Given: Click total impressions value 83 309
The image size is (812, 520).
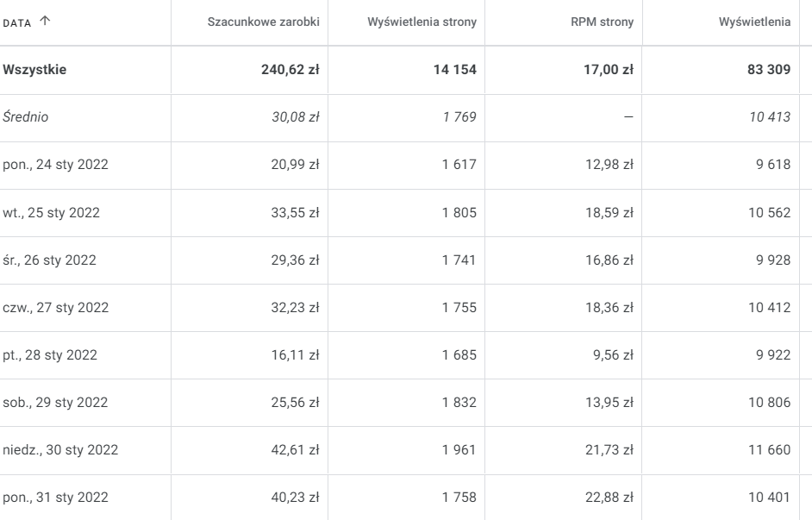Looking at the screenshot, I should 766,70.
